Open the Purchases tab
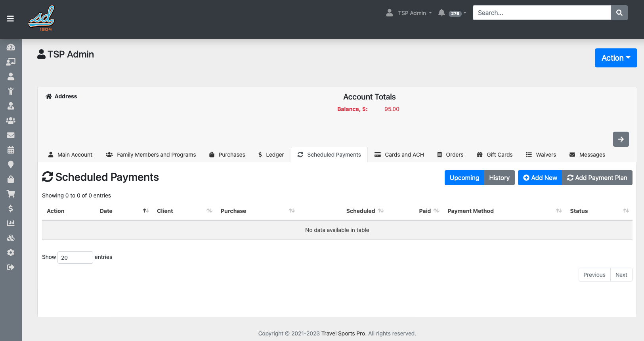 227,155
